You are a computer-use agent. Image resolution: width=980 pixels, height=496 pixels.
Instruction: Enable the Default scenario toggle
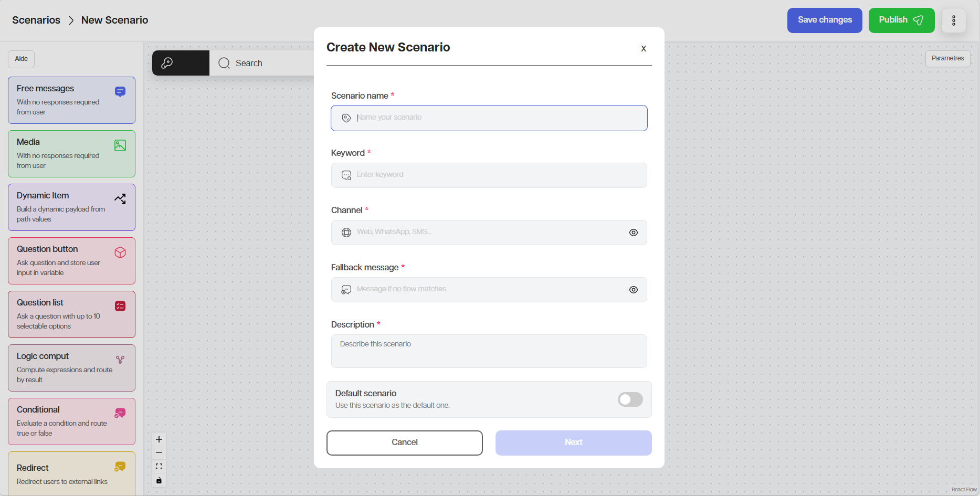630,399
